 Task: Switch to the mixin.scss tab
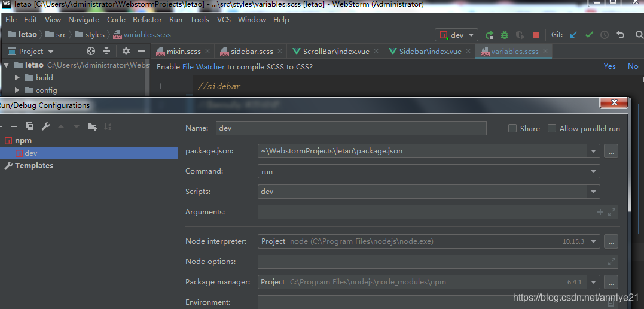click(184, 51)
